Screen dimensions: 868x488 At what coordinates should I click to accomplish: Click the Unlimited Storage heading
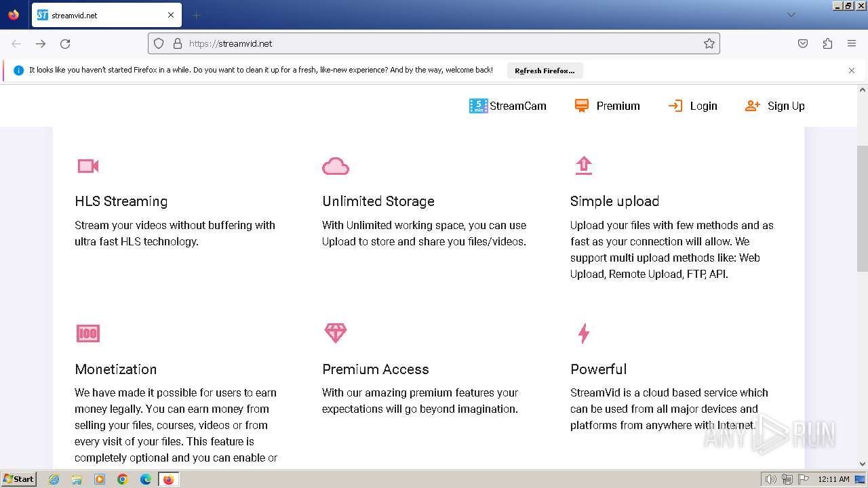pyautogui.click(x=378, y=201)
